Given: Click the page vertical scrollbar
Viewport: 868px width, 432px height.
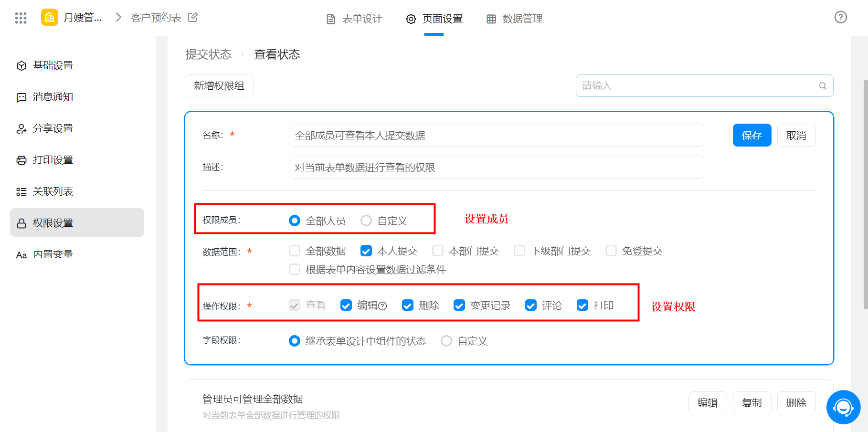Looking at the screenshot, I should click(865, 195).
